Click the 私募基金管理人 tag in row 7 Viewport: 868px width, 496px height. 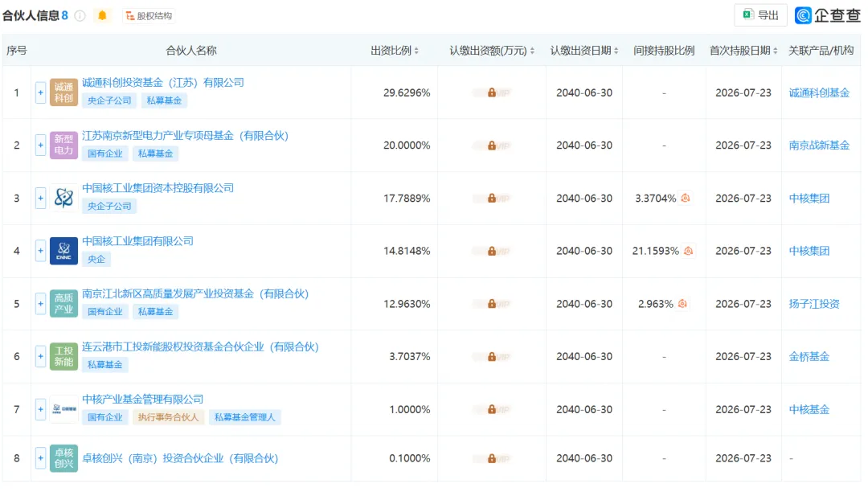(x=244, y=417)
